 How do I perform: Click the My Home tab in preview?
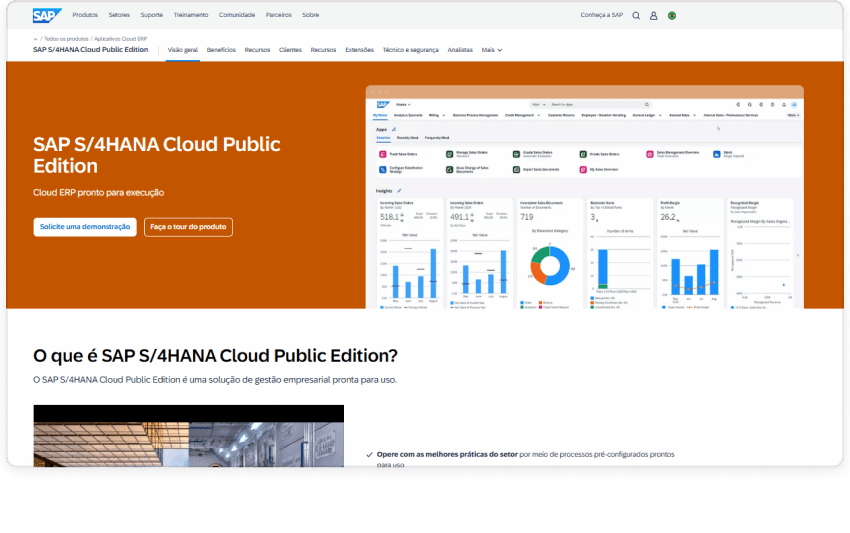380,115
